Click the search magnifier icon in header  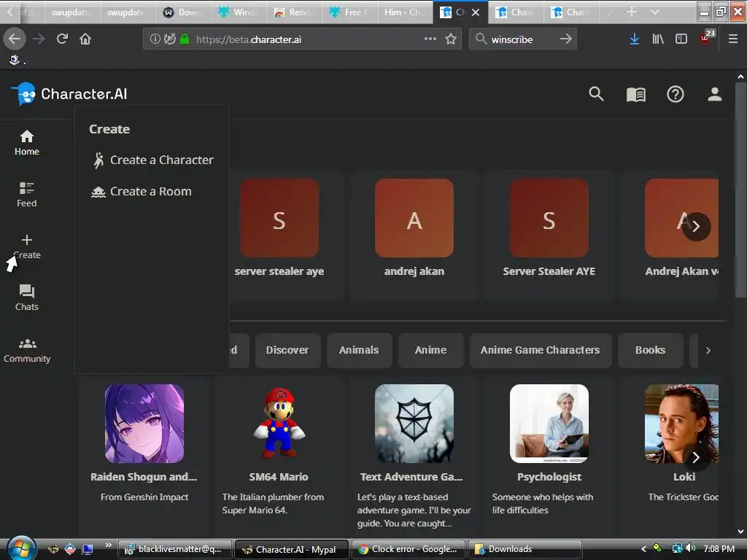[596, 94]
